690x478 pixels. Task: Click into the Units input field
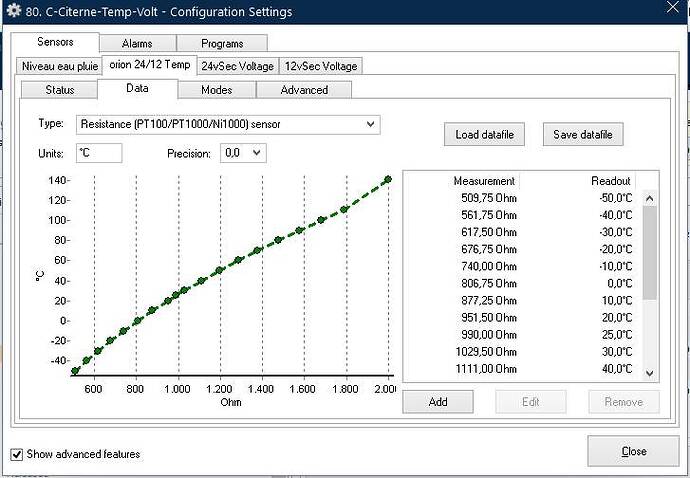coord(99,153)
